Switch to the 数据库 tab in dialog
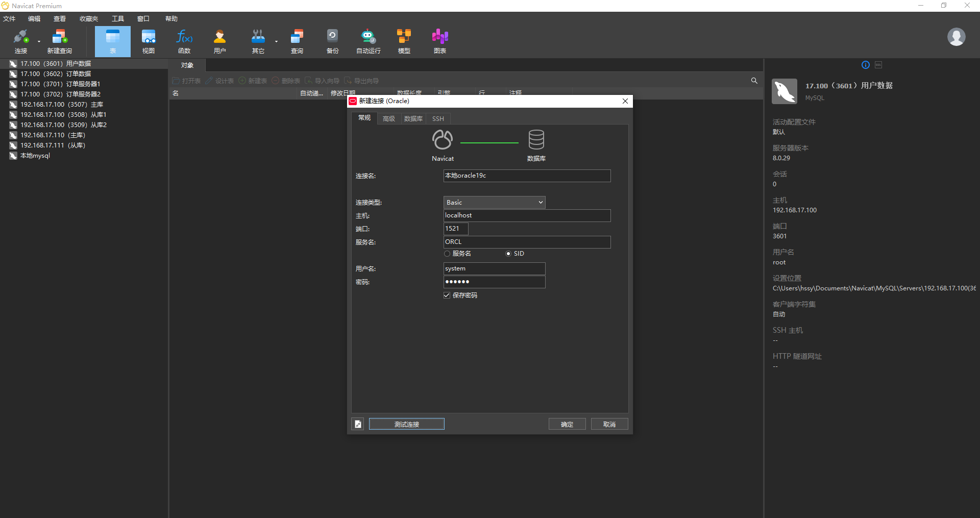 point(413,119)
